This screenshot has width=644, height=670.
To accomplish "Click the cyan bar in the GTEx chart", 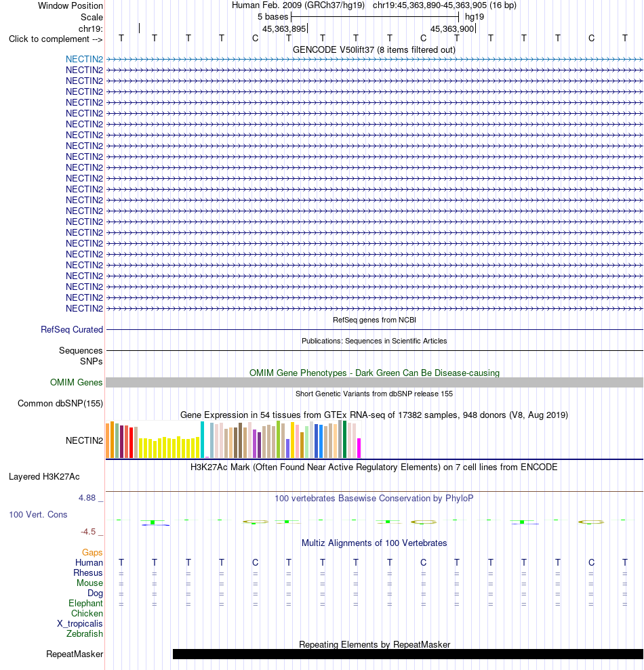I will point(202,440).
